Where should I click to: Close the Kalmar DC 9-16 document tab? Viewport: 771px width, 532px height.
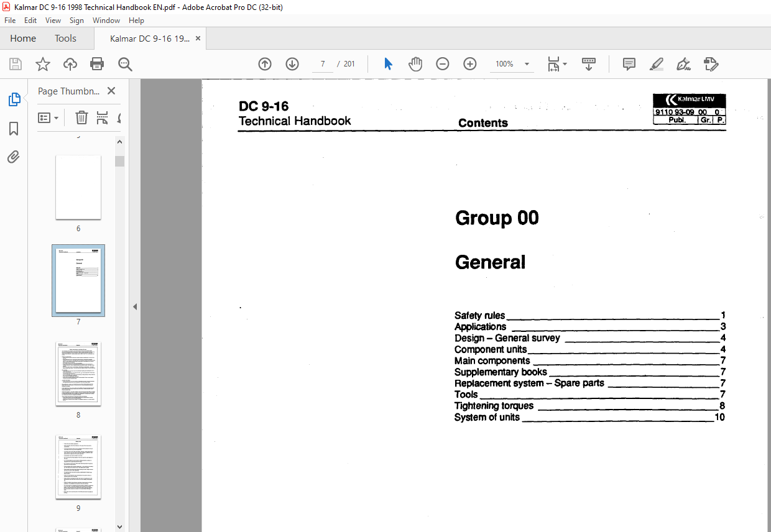coord(198,39)
